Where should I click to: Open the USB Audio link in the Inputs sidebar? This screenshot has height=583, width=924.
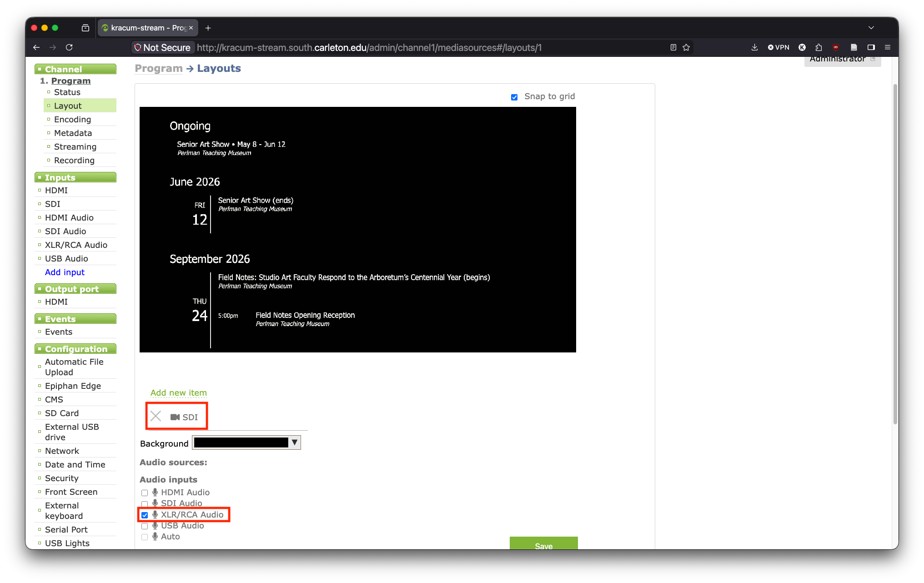pos(66,258)
